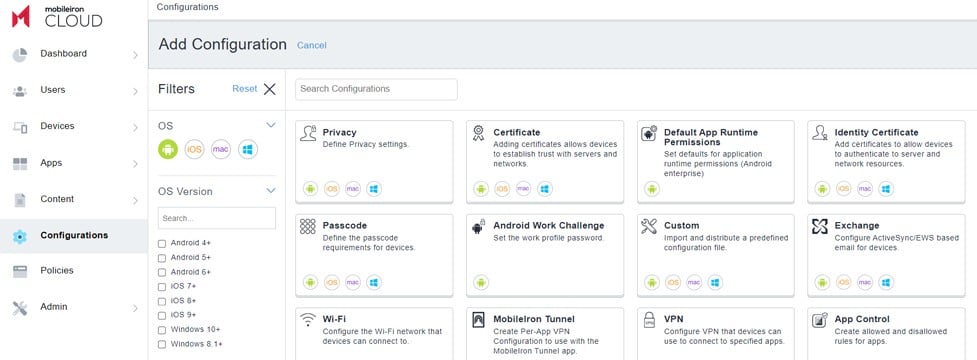This screenshot has width=977, height=360.
Task: Open the Wi-Fi configuration title
Action: (x=335, y=320)
